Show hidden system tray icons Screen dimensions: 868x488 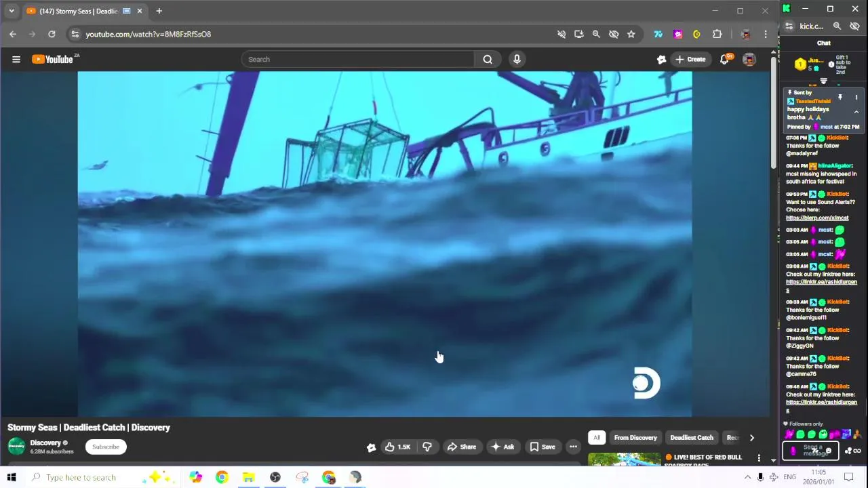pyautogui.click(x=747, y=477)
